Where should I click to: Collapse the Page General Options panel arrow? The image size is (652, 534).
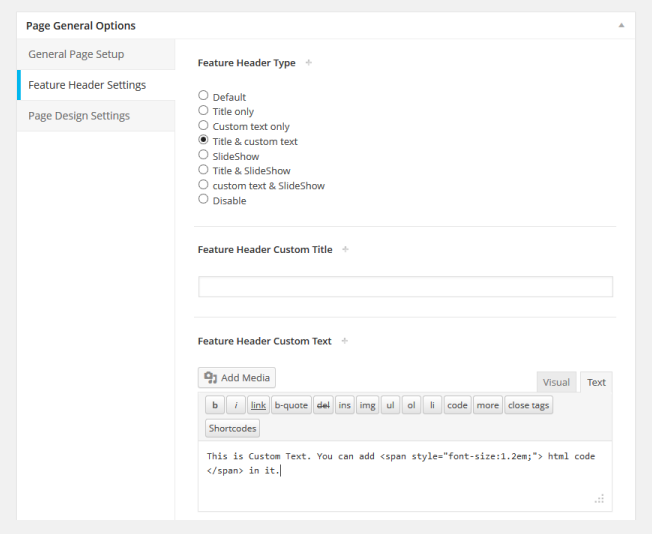pos(621,25)
